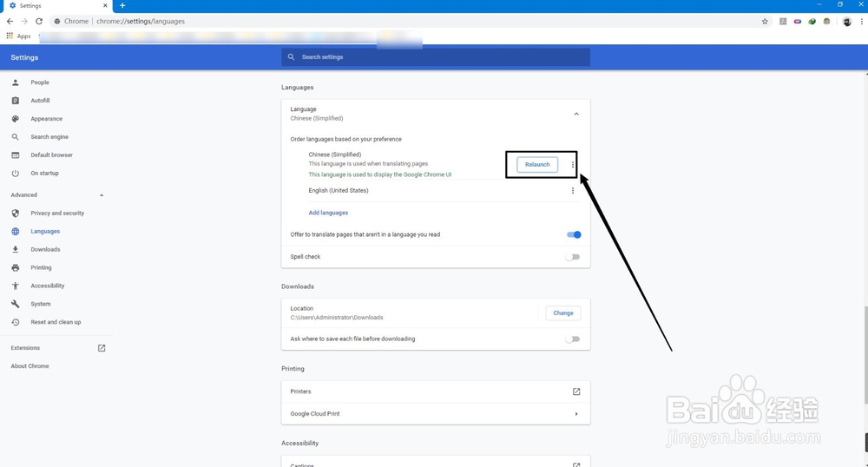Toggle Ask where to save each file
868x467 pixels.
click(x=572, y=339)
